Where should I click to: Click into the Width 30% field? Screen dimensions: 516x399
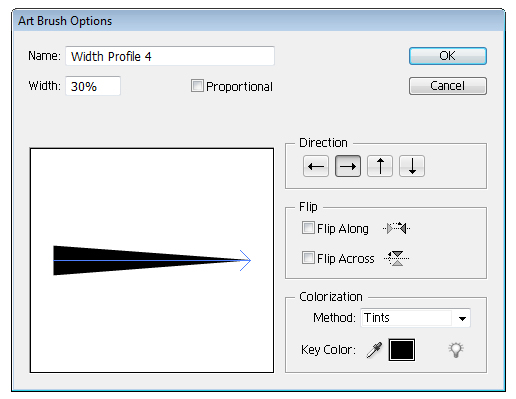[x=93, y=86]
